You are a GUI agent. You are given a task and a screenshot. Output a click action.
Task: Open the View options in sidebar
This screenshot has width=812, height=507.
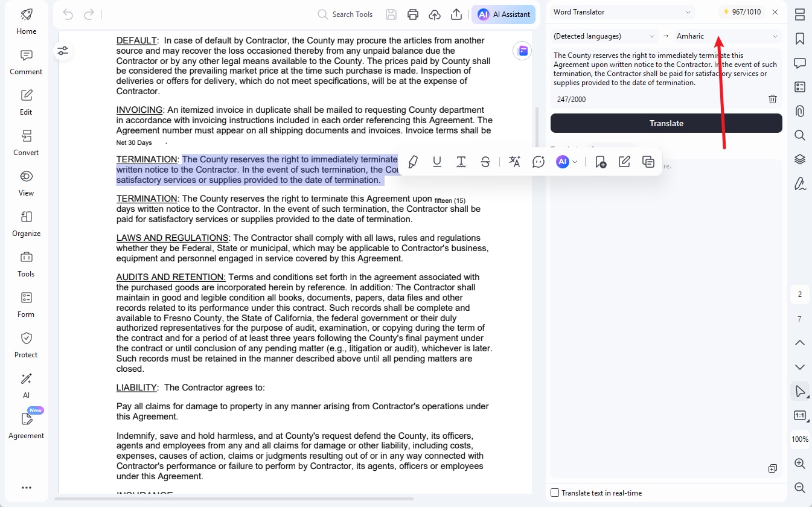coord(26,184)
